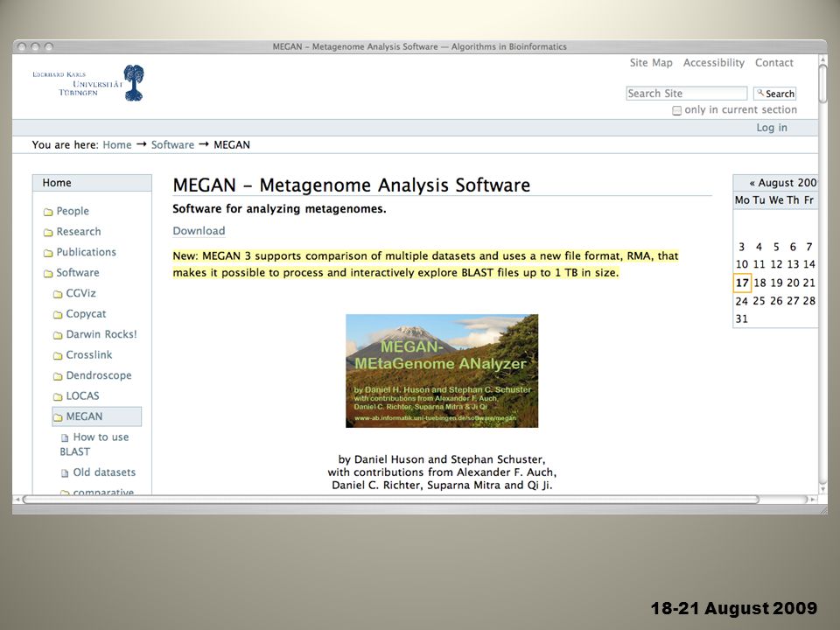Image resolution: width=840 pixels, height=630 pixels.
Task: Click the MEGAN – Metagenome Analysis Software heading
Action: 352,185
